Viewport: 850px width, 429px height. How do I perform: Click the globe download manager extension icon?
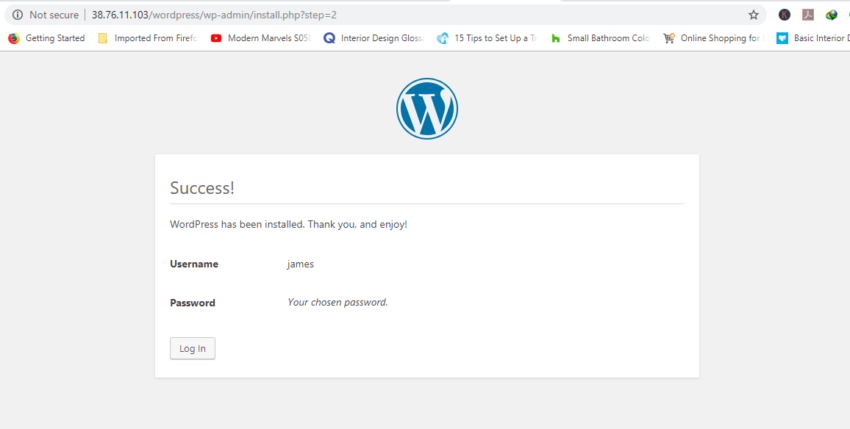tap(832, 15)
